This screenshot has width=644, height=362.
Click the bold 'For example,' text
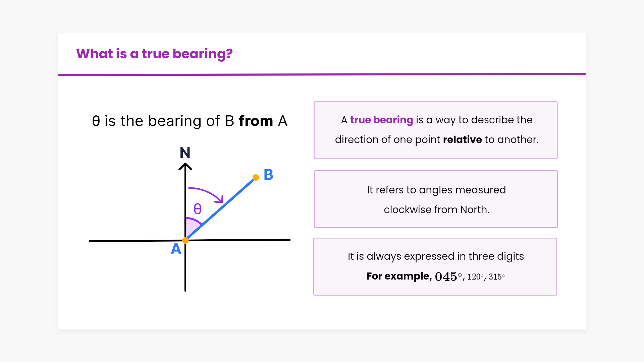[x=399, y=276]
